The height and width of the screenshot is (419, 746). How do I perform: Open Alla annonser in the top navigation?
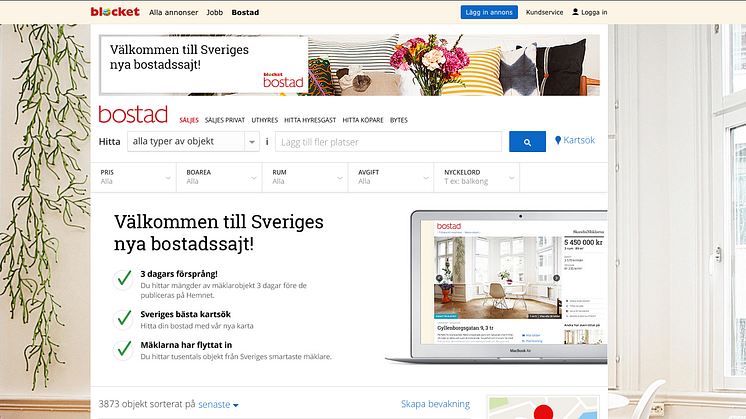pyautogui.click(x=174, y=12)
